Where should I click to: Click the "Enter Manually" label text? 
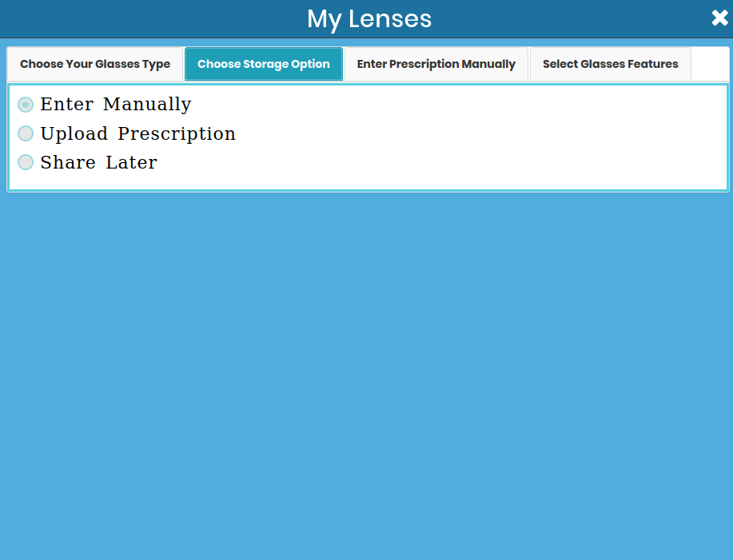click(116, 105)
